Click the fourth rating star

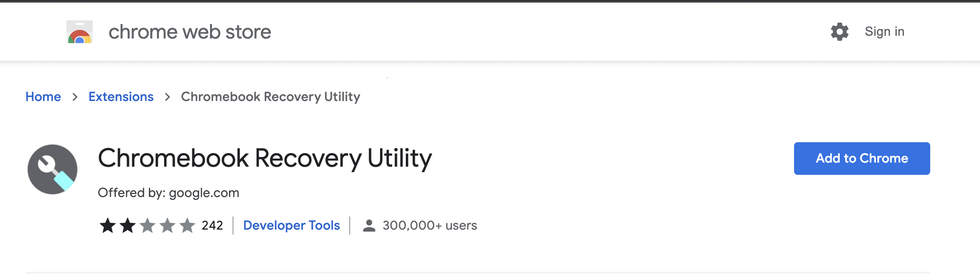coord(167,225)
